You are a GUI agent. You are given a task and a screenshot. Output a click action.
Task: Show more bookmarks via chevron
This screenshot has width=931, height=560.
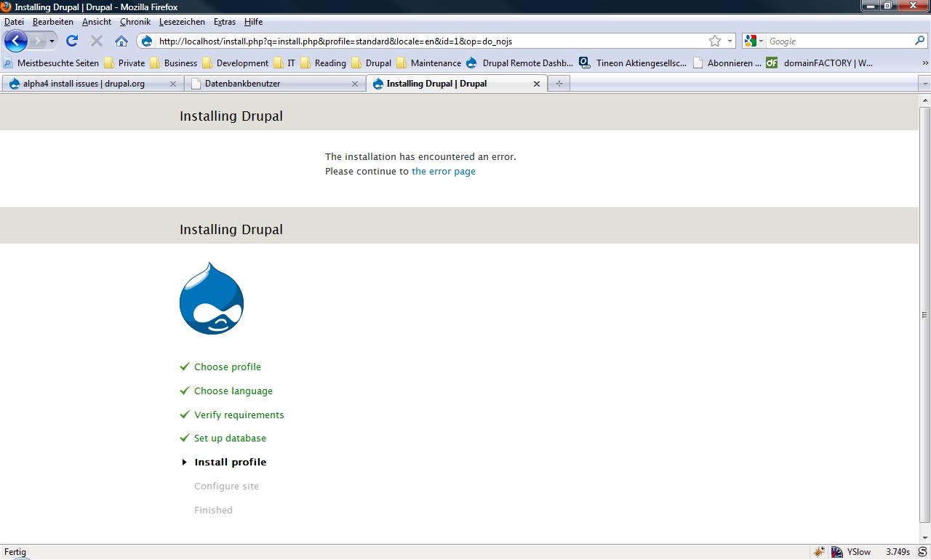click(x=925, y=63)
